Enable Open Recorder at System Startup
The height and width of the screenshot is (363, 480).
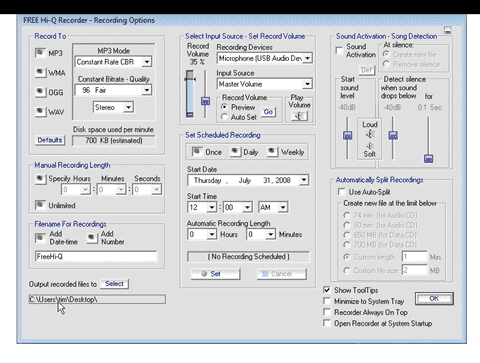[327, 323]
